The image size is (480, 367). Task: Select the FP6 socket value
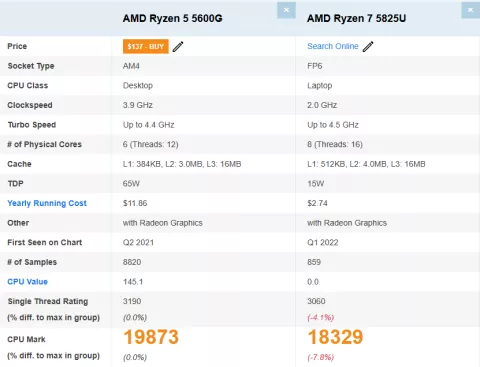click(315, 66)
